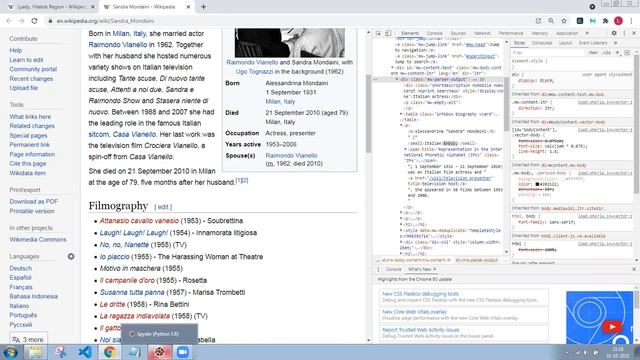Open the Wikidata item sidebar link

pyautogui.click(x=27, y=173)
